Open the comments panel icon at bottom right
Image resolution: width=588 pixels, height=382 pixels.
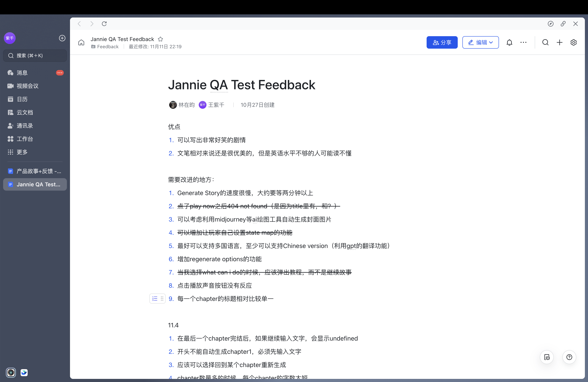(547, 357)
